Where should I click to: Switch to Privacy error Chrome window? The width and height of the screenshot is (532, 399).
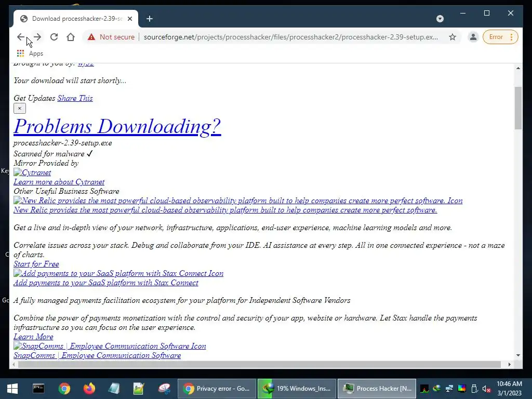coord(217,389)
